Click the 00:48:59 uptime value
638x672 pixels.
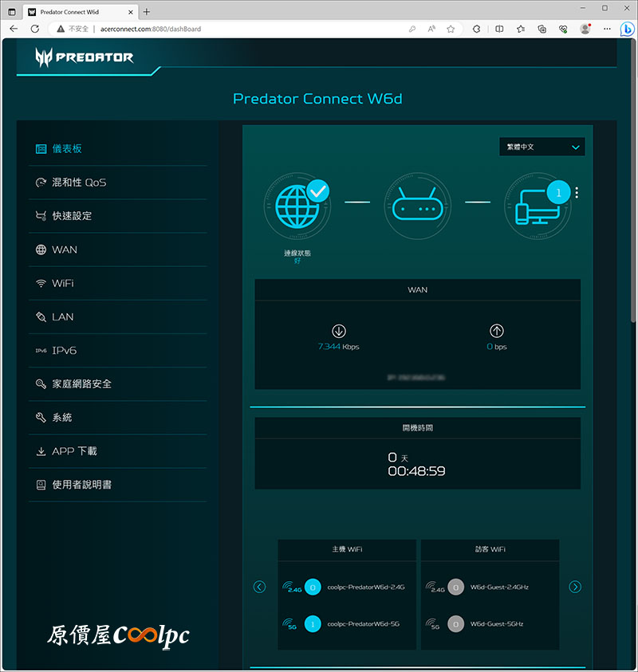click(416, 471)
